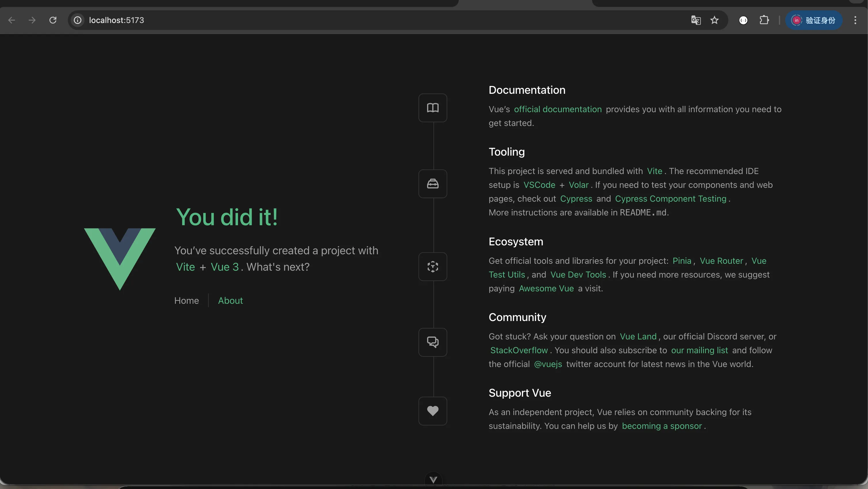View site information icon in address bar

[x=78, y=20]
